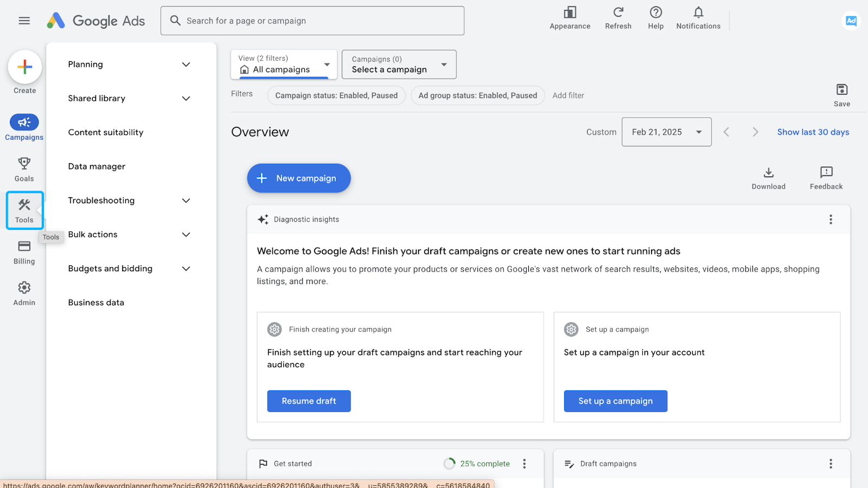Expand the Shared library section
The image size is (868, 488).
coord(130,99)
